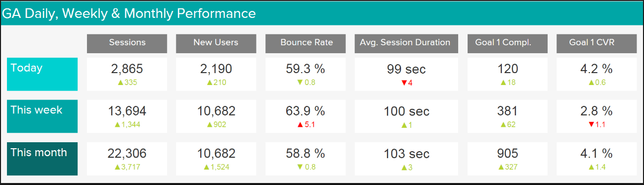The image size is (644, 185).
Task: Click the GA Daily, Weekly & Monthly Performance title
Action: tap(129, 14)
